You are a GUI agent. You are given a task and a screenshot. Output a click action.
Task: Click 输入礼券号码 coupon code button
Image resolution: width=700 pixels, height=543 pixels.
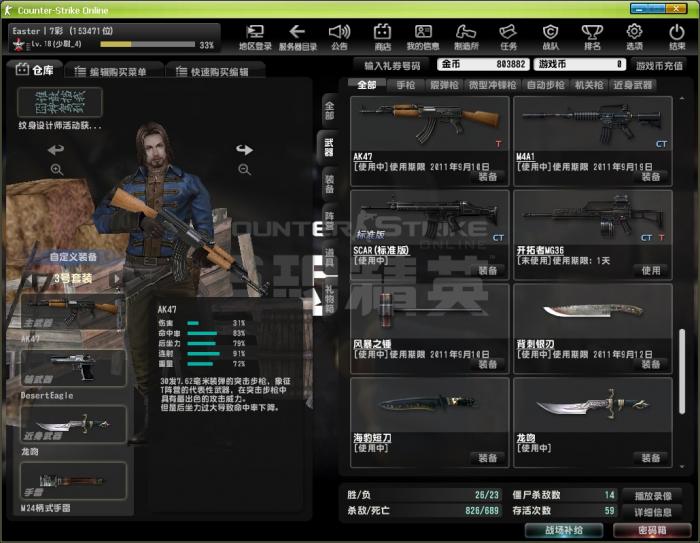[x=392, y=66]
